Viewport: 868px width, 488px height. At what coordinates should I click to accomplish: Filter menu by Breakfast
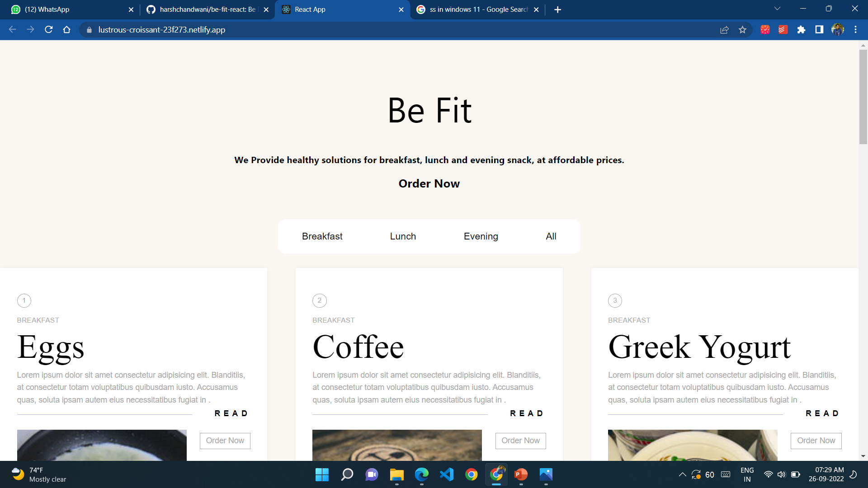322,236
